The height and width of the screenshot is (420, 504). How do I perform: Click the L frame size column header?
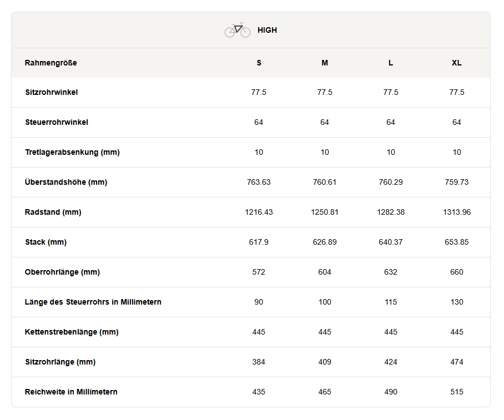[391, 63]
